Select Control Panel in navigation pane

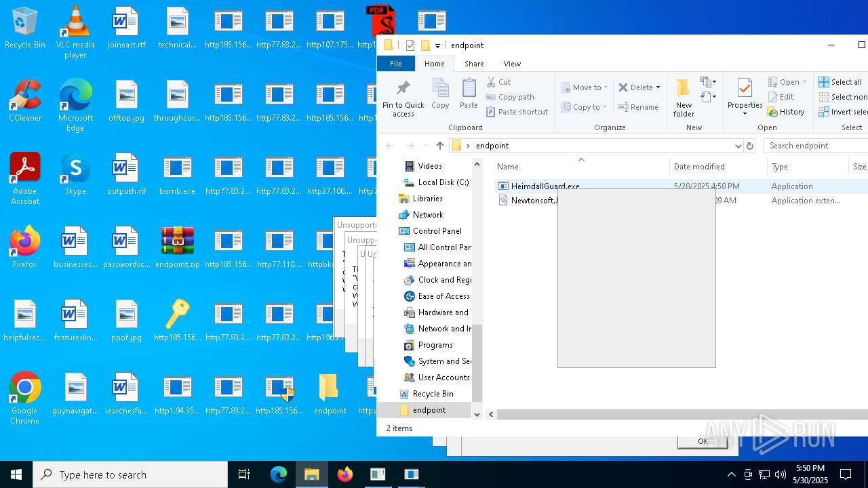coord(437,231)
